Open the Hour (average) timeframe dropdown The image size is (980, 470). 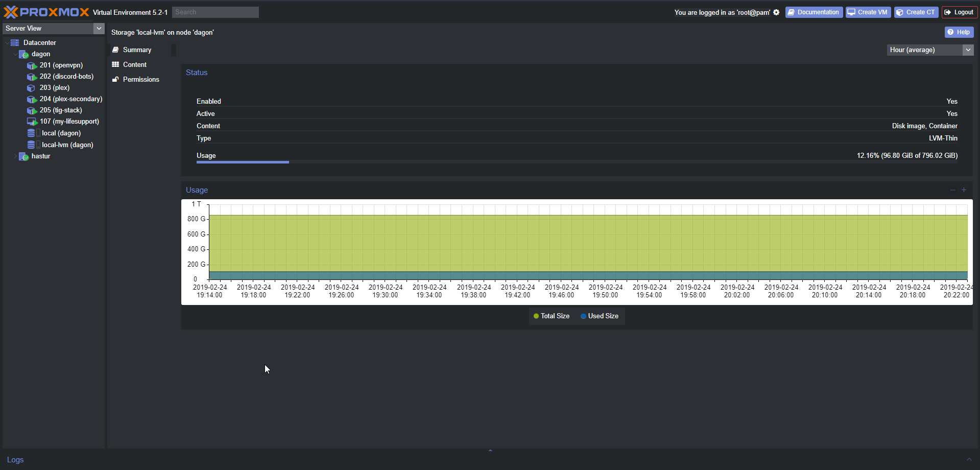click(x=968, y=50)
